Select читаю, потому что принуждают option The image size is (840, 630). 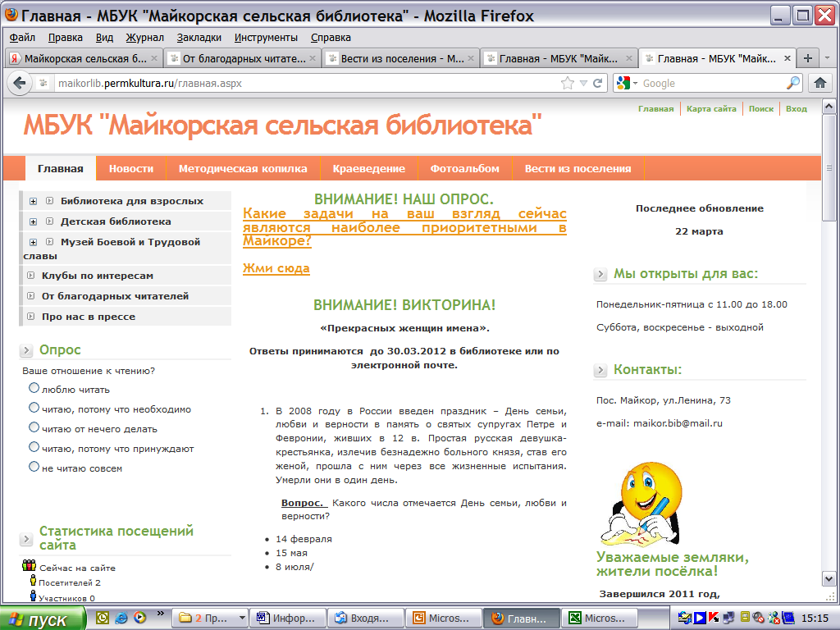tap(34, 447)
